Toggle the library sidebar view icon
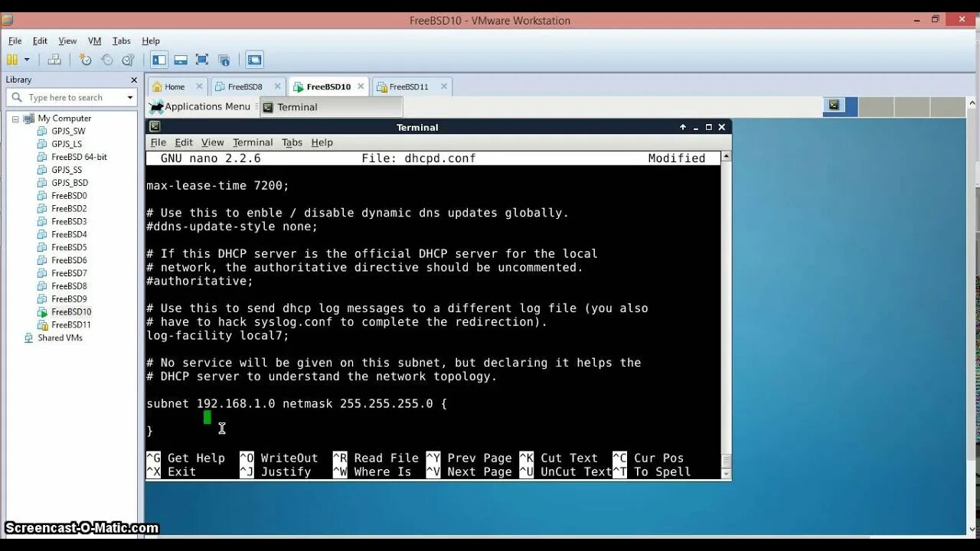This screenshot has height=551, width=980. coord(159,60)
